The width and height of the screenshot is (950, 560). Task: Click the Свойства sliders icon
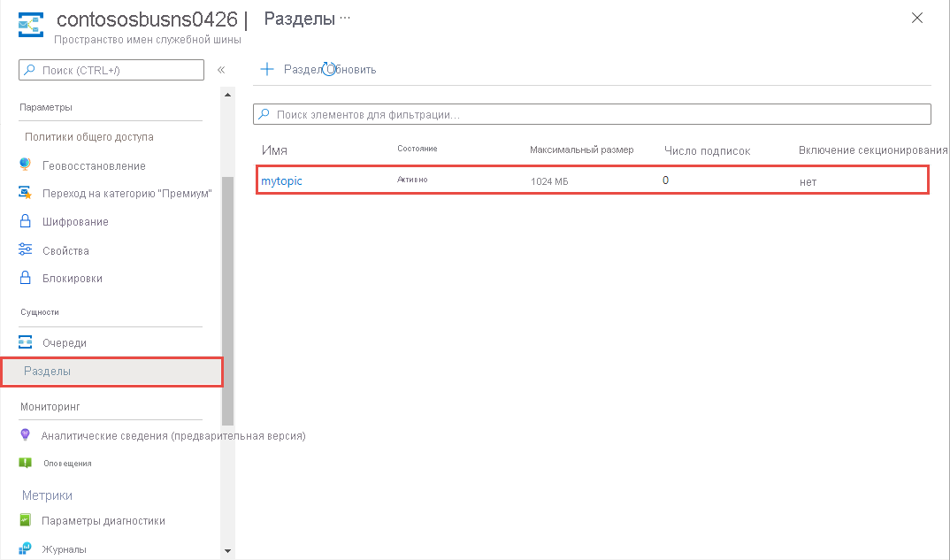pos(25,249)
